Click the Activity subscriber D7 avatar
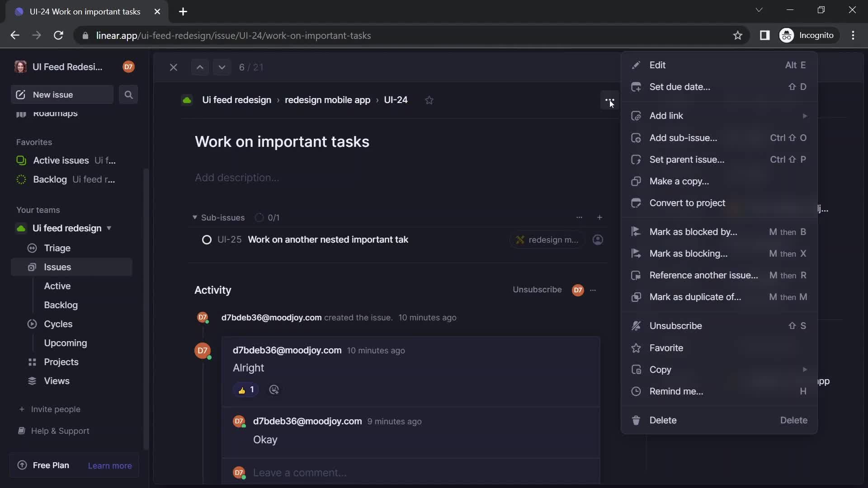Viewport: 868px width, 488px height. [578, 290]
